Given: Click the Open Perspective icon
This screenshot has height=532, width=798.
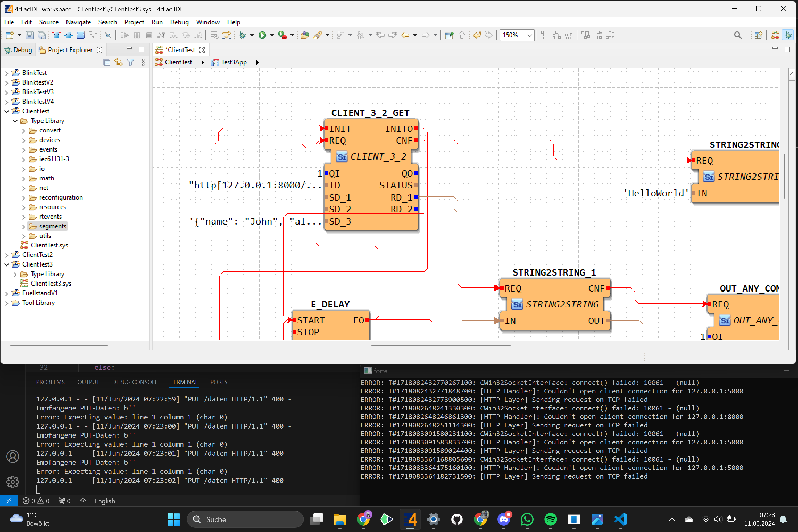Looking at the screenshot, I should [x=759, y=35].
